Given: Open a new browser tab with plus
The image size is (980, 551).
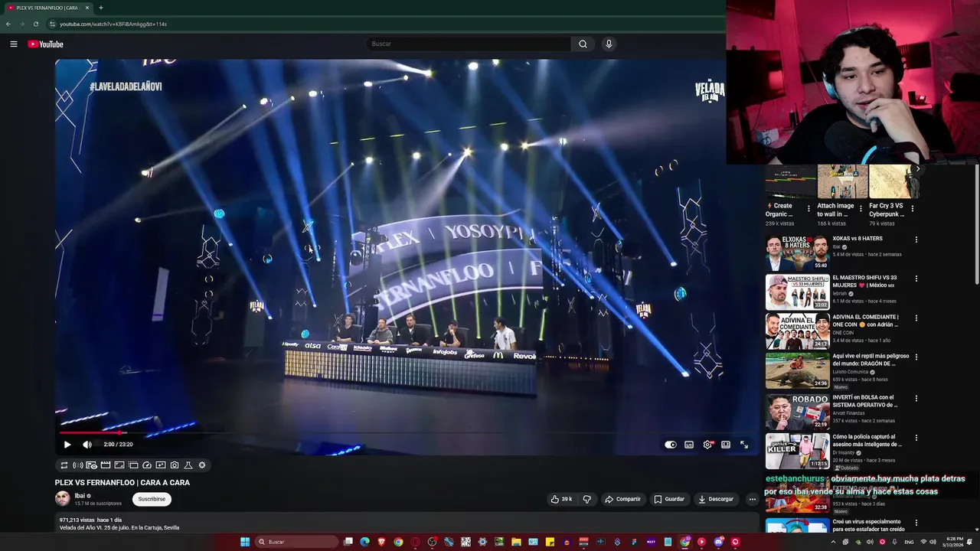Looking at the screenshot, I should 101,8.
